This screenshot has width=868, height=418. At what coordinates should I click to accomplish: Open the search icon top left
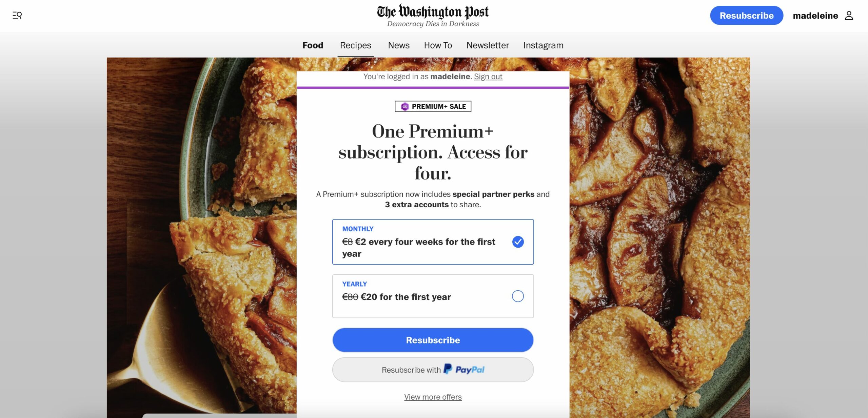coord(17,15)
